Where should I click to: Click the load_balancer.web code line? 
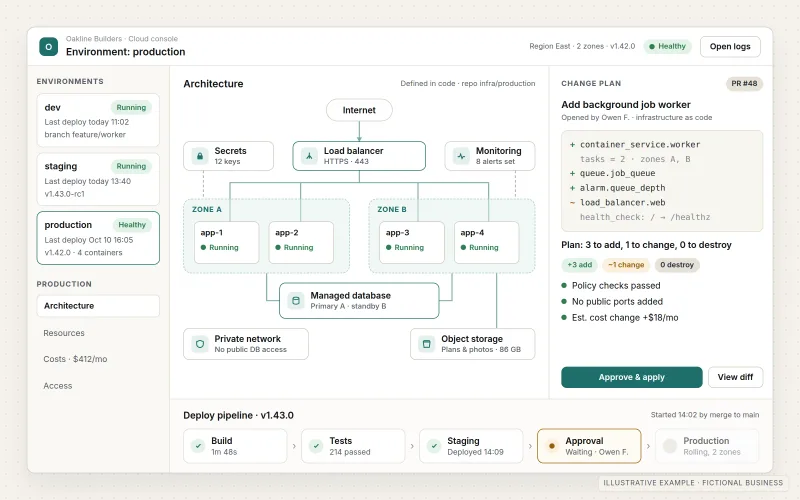[617, 203]
